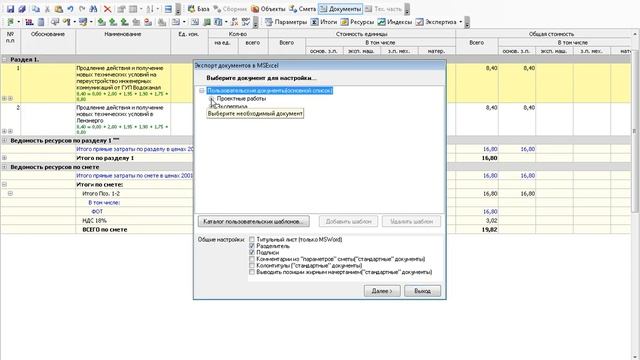Open the Тех. часть toolbar item
Image resolution: width=640 pixels, height=360 pixels.
(383, 9)
